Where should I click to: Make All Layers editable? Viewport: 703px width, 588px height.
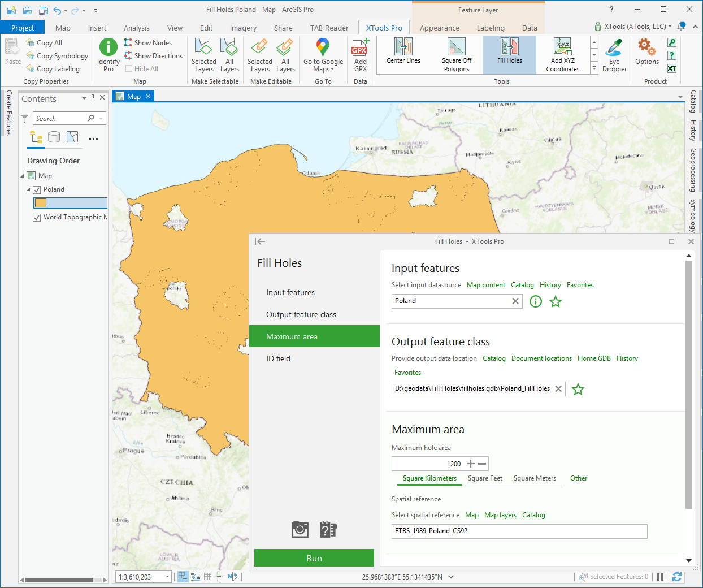pyautogui.click(x=285, y=55)
